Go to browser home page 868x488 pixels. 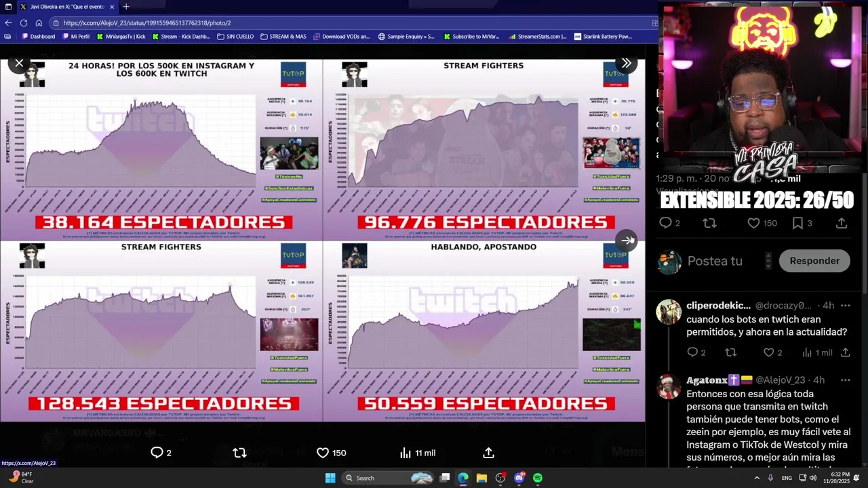click(x=39, y=22)
